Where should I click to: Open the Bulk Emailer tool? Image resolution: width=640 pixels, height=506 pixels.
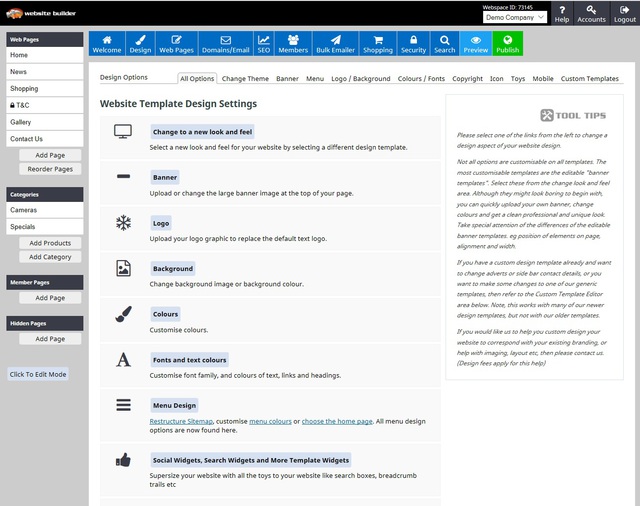(x=335, y=43)
